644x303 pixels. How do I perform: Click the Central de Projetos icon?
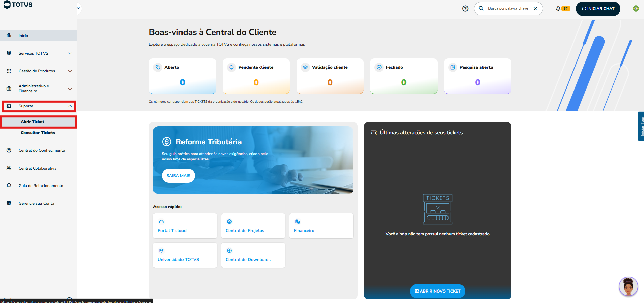(x=229, y=222)
